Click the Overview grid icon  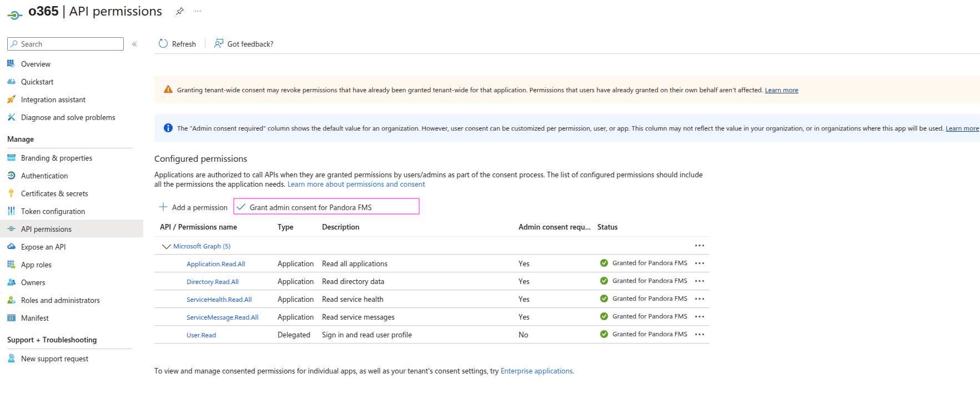[11, 63]
